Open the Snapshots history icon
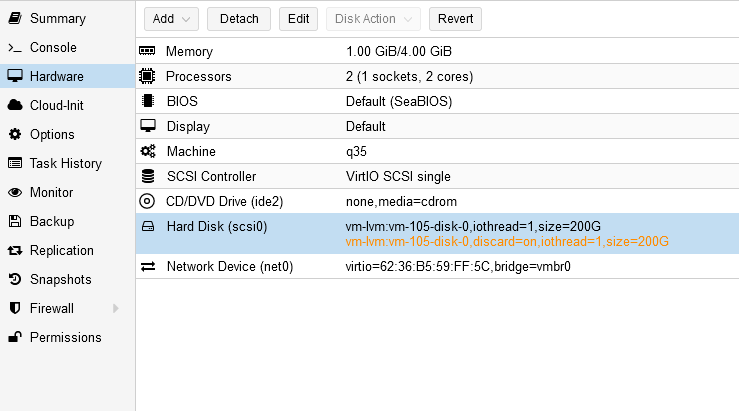 (14, 280)
